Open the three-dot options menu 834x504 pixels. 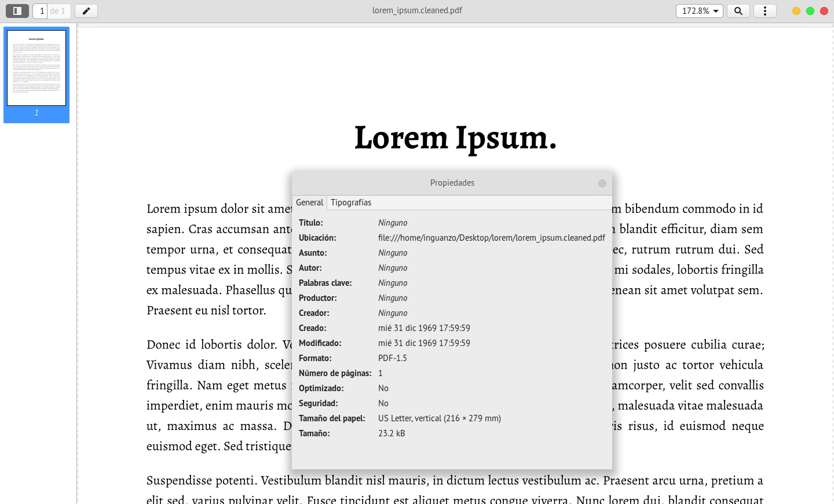[x=765, y=11]
